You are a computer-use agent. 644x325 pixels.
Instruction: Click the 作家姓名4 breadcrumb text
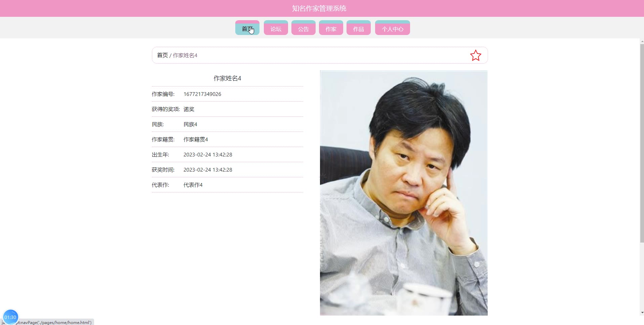click(185, 55)
